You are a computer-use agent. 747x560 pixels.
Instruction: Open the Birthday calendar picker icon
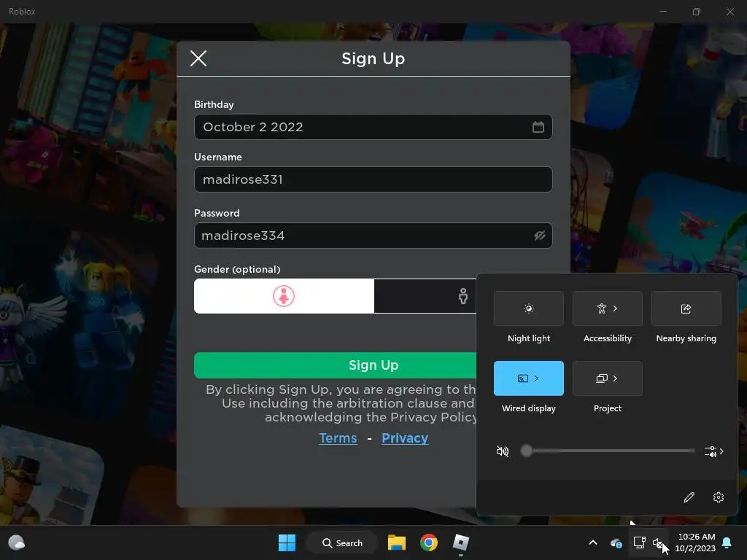(x=538, y=127)
